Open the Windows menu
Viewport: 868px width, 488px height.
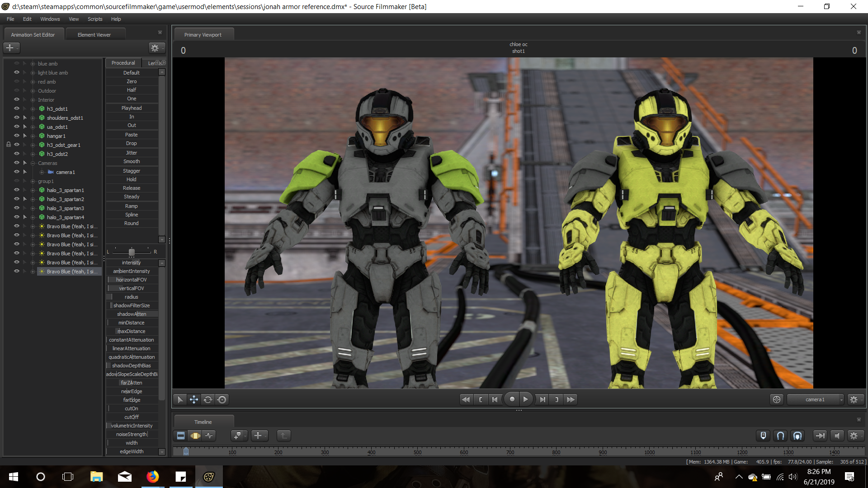click(50, 19)
